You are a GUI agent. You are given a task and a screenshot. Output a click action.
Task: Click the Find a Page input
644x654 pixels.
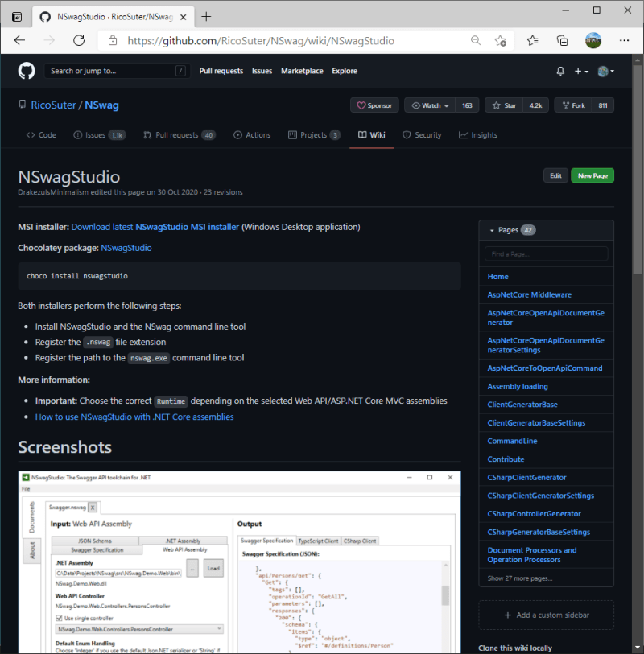click(546, 253)
